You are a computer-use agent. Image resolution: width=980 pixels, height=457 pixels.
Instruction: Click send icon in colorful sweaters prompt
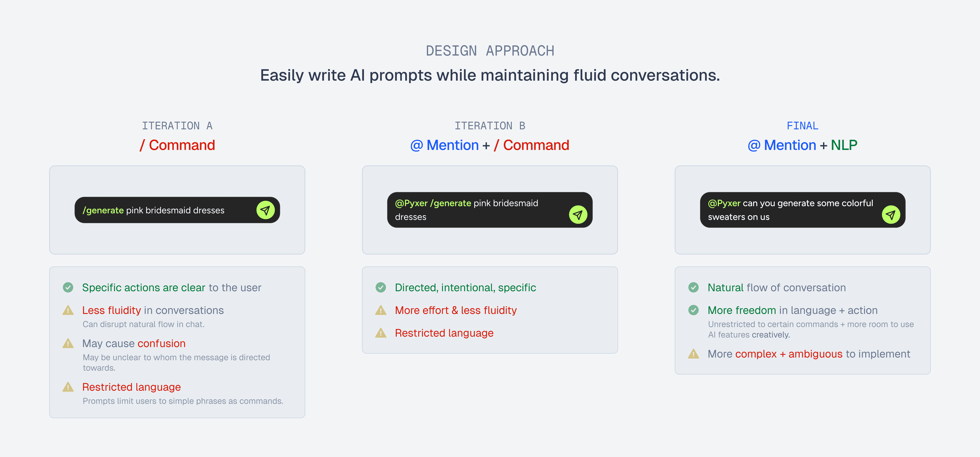[891, 215]
